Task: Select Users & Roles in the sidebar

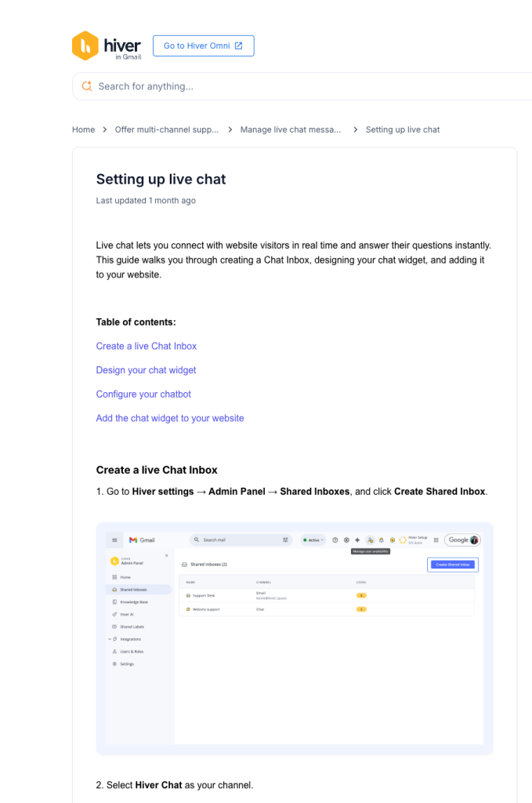Action: pyautogui.click(x=114, y=651)
